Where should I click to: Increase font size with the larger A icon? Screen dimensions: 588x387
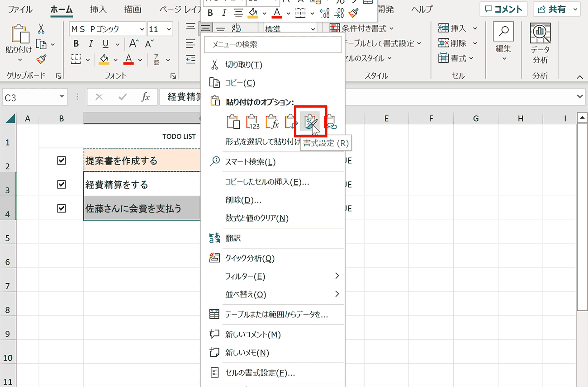(x=133, y=44)
